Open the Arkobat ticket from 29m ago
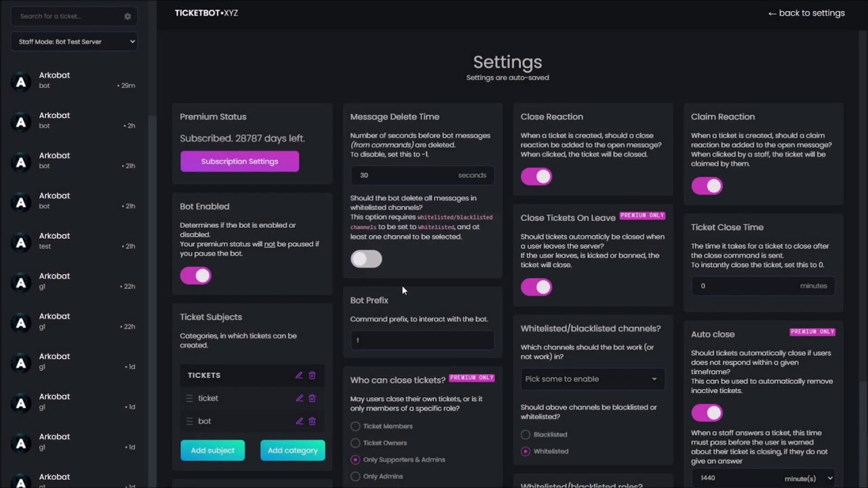Viewport: 868px width, 488px height. pos(73,80)
